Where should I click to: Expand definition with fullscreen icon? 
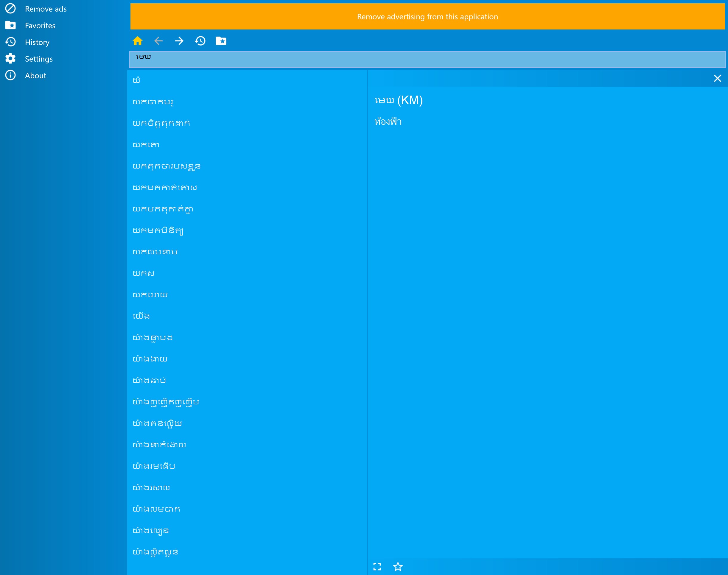click(377, 567)
